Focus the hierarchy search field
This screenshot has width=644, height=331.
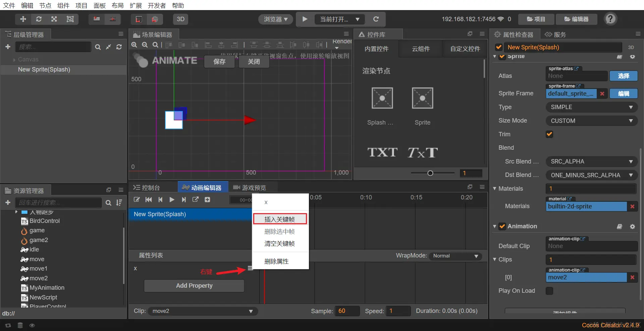point(53,47)
